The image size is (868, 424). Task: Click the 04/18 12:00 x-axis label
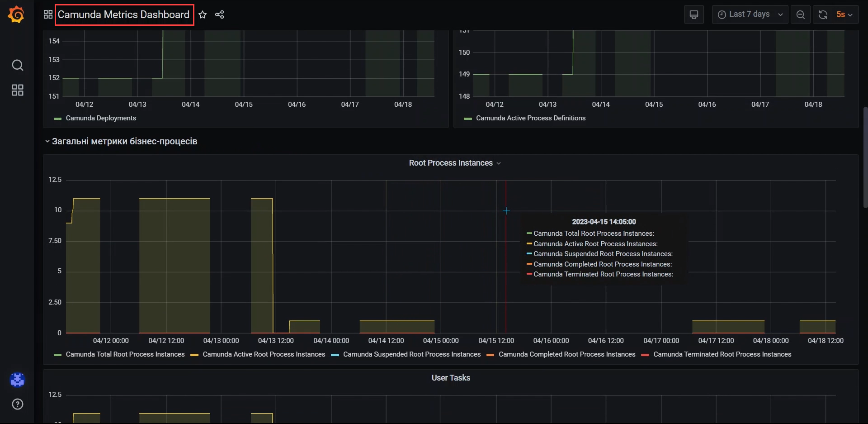[826, 341]
